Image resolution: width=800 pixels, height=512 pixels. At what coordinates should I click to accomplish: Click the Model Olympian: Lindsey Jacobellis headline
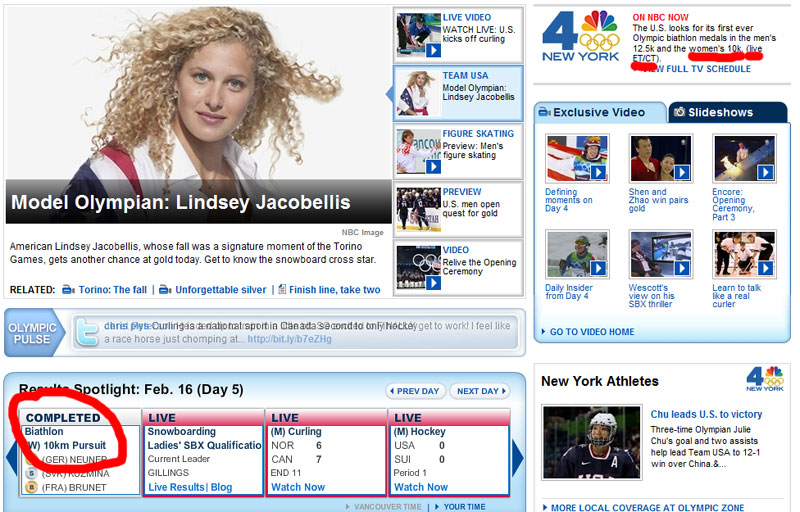(181, 202)
